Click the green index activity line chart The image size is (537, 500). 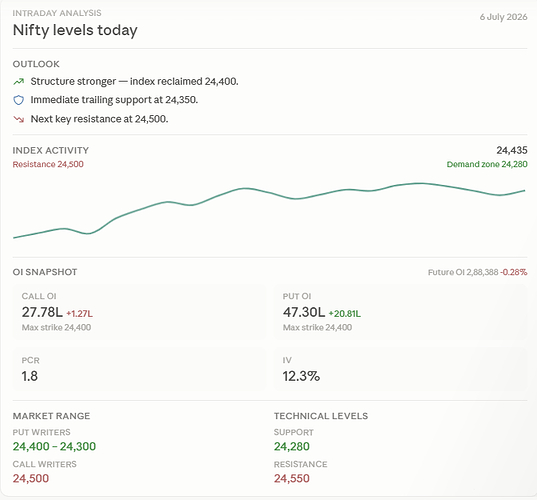coord(269,210)
